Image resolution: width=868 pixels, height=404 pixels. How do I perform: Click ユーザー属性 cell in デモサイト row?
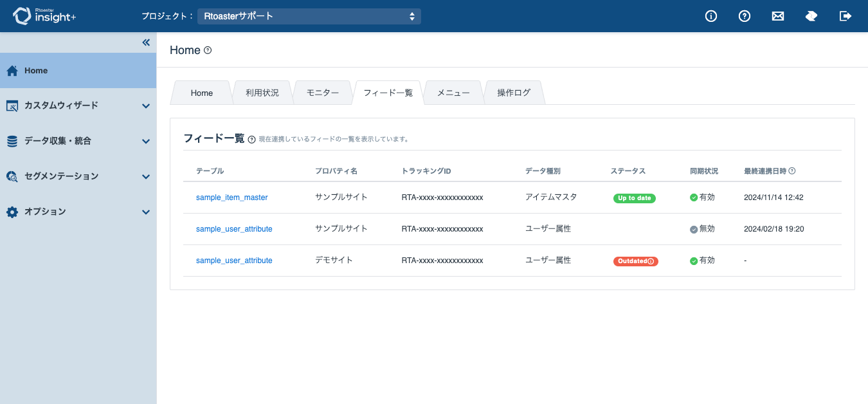[x=548, y=261]
